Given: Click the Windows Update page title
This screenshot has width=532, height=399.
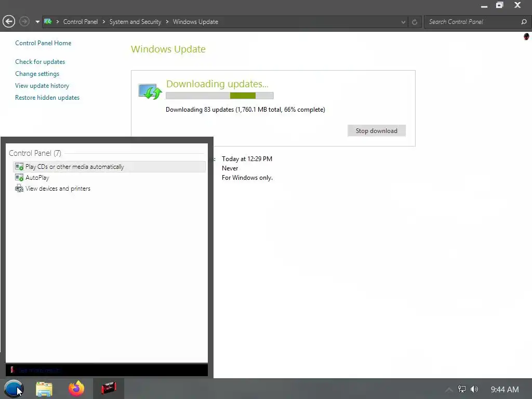Looking at the screenshot, I should click(x=168, y=49).
